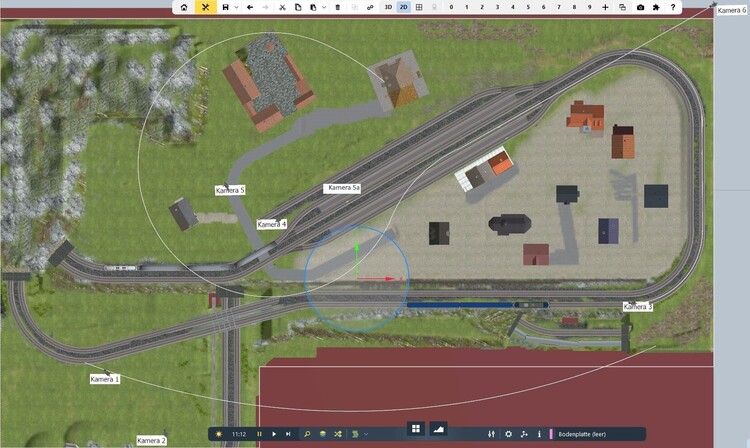
Task: Toggle the greyed lock icon in toolbar
Action: [x=434, y=7]
